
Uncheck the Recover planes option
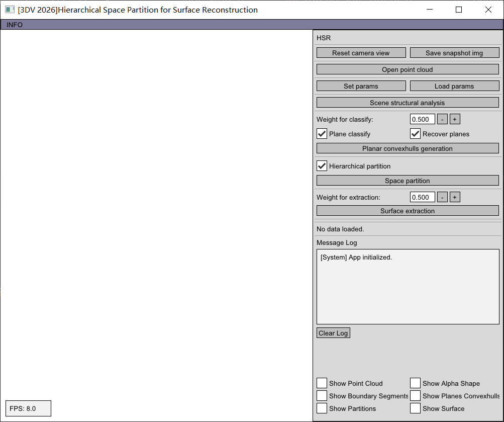pyautogui.click(x=415, y=134)
